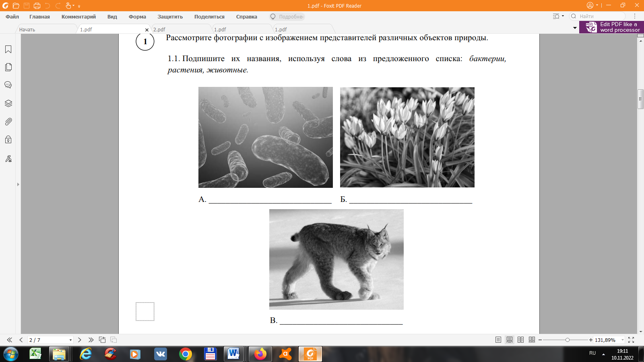The image size is (644, 362).
Task: Open the Attachments paperclip panel
Action: click(8, 121)
